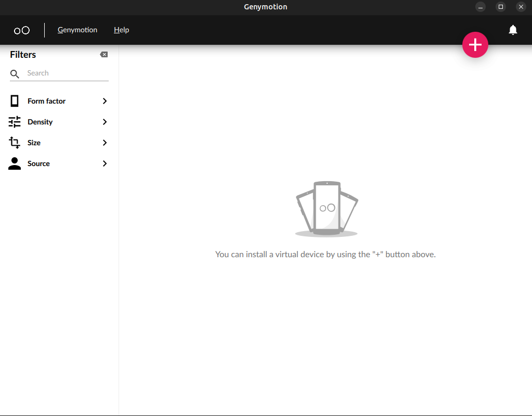Click the search magnifier icon
This screenshot has width=532, height=416.
coord(15,74)
